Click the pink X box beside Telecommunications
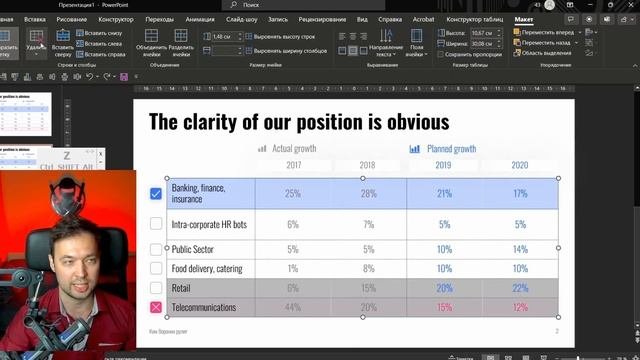Image resolution: width=640 pixels, height=360 pixels. tap(156, 307)
